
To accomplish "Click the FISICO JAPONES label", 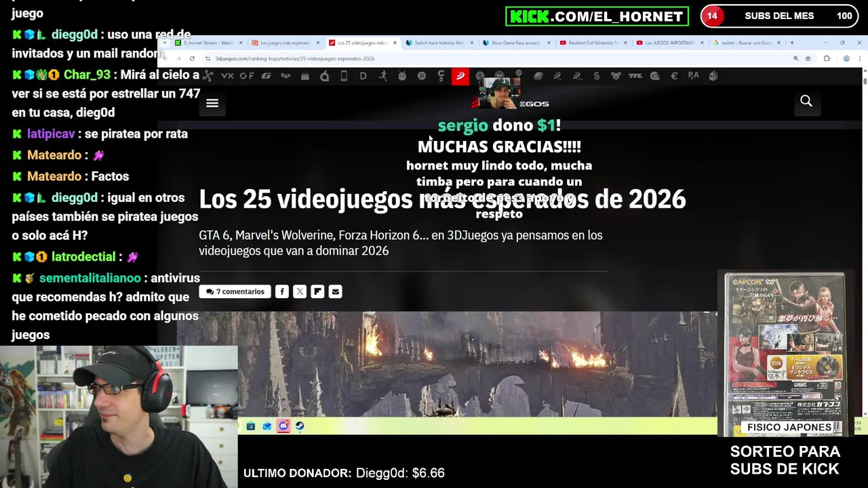I will (789, 428).
